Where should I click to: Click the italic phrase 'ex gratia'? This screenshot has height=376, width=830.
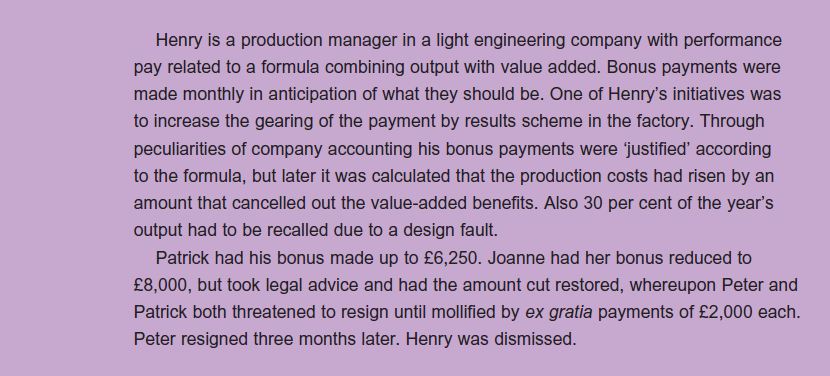tap(558, 312)
